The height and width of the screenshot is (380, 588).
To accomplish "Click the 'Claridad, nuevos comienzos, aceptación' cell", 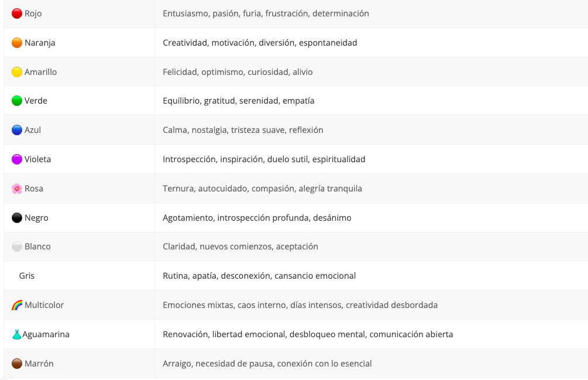I will (372, 247).
